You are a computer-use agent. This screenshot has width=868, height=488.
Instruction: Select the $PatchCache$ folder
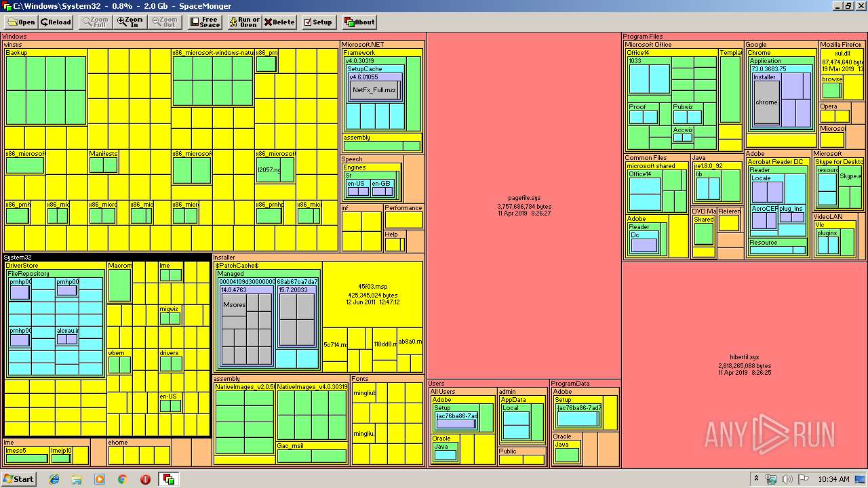237,266
